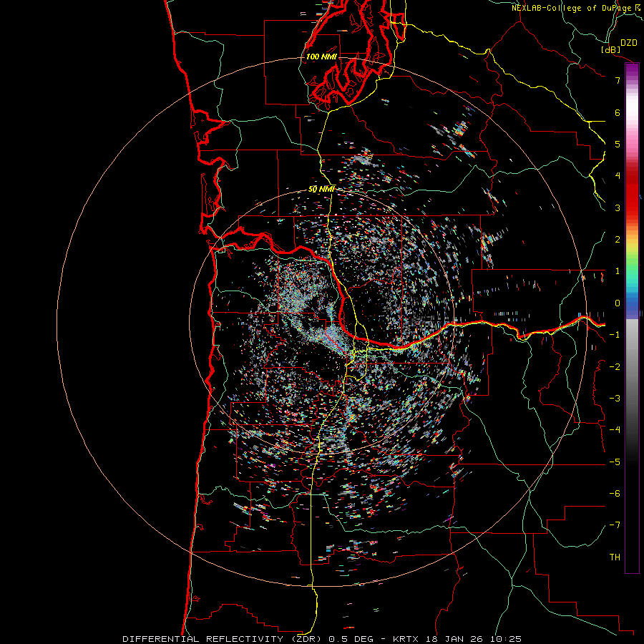
Task: Click the 100 NMI range ring label
Action: [321, 57]
